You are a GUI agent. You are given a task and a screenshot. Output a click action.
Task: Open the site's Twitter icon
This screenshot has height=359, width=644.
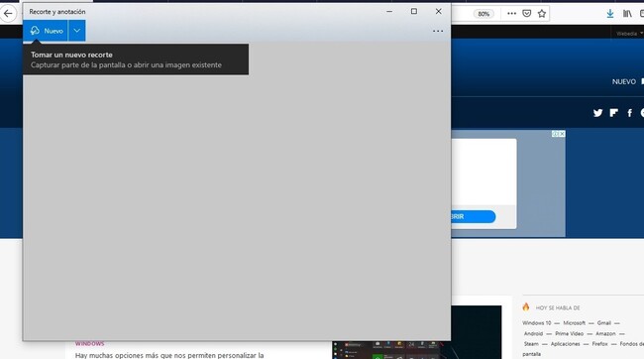tap(597, 113)
